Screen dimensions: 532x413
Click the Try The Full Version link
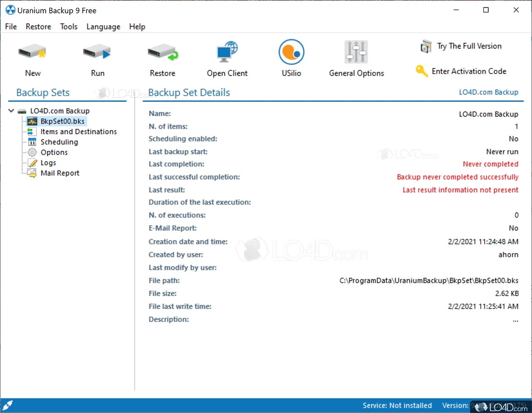(469, 46)
